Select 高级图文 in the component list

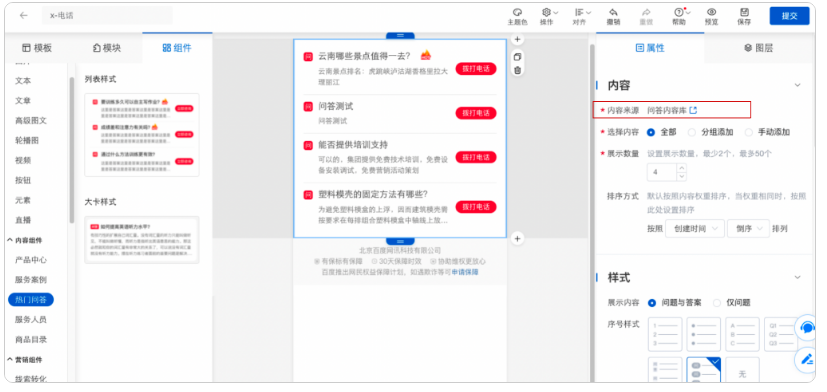[31, 121]
